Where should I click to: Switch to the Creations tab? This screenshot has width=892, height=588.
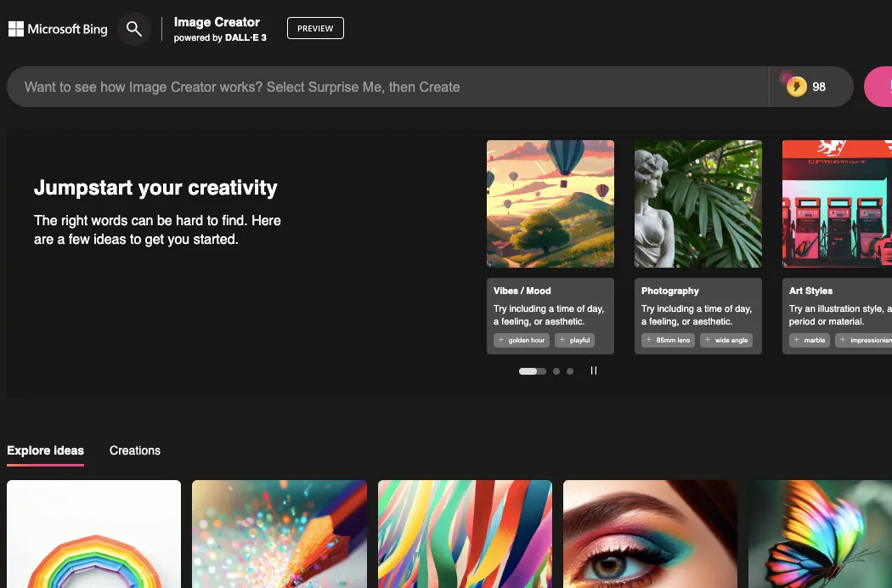[134, 450]
